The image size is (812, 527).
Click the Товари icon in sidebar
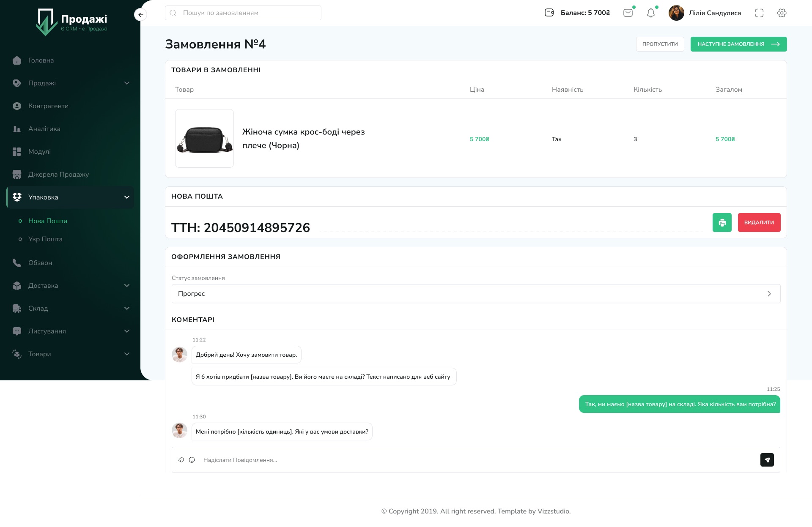17,354
